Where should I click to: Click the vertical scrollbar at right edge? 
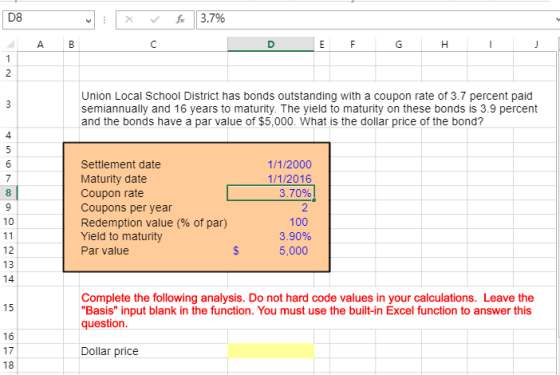pyautogui.click(x=558, y=188)
